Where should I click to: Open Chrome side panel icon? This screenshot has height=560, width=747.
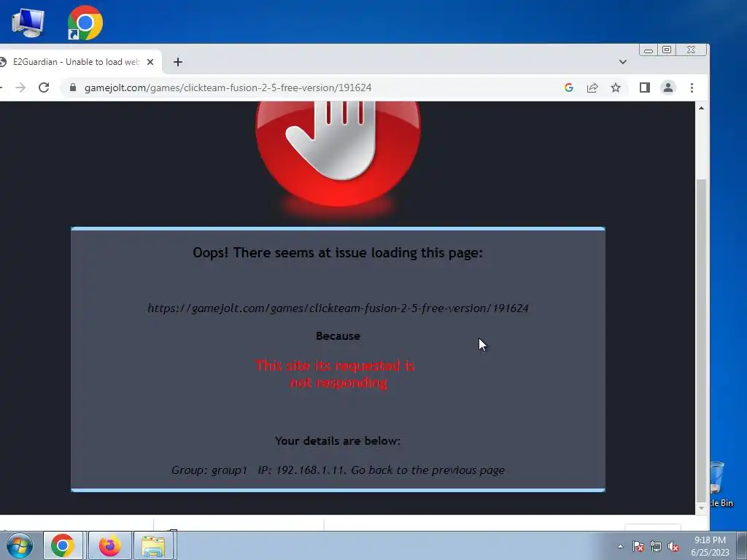(x=645, y=87)
